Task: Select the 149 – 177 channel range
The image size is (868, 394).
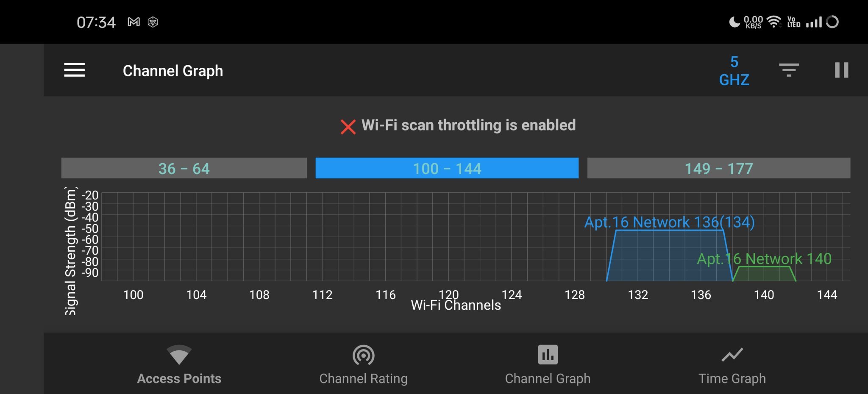Action: [718, 168]
